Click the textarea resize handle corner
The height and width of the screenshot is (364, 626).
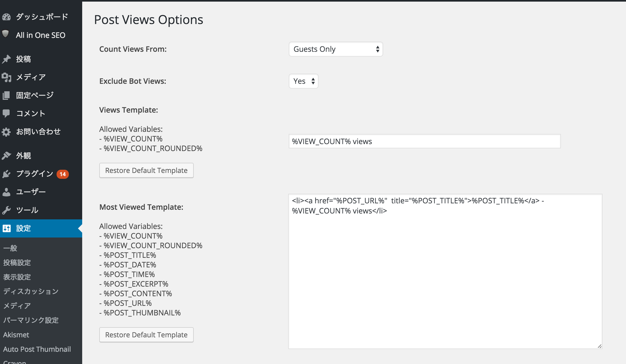point(600,346)
